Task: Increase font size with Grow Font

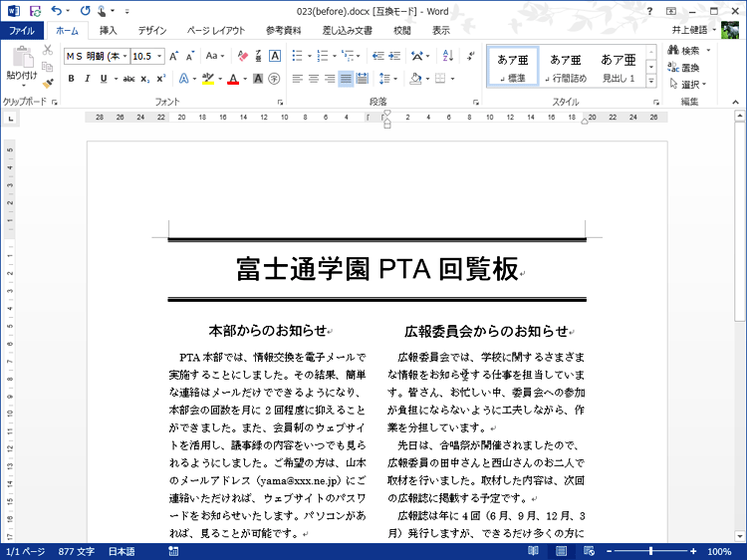Action: coord(174,56)
